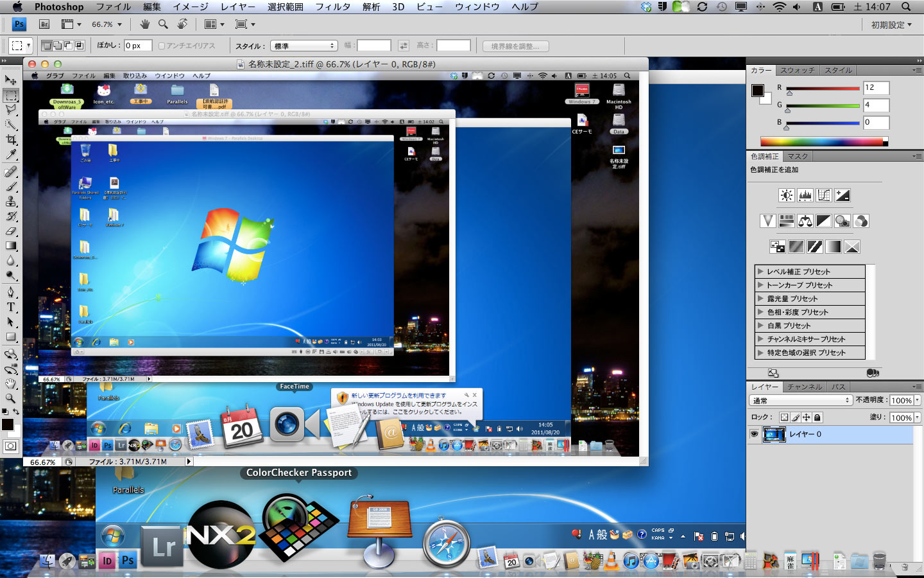Toggle the アンチエイリアス checkbox
924x578 pixels.
(162, 46)
